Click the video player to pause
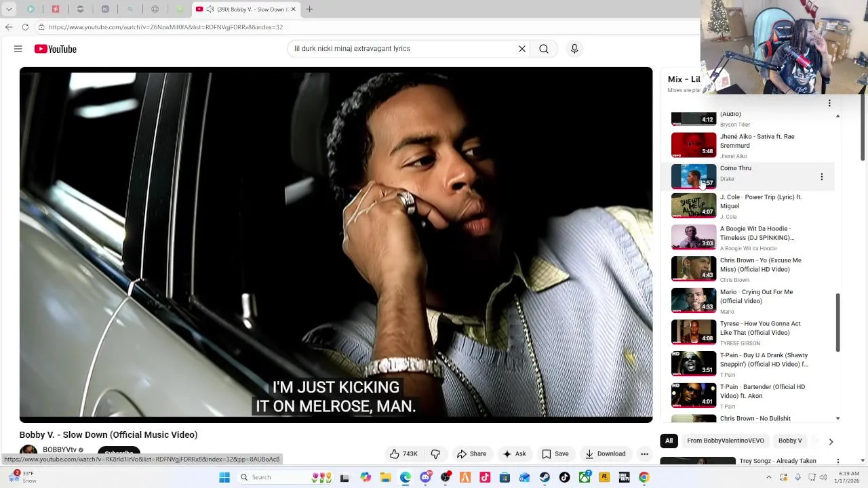The image size is (868, 488). [336, 244]
